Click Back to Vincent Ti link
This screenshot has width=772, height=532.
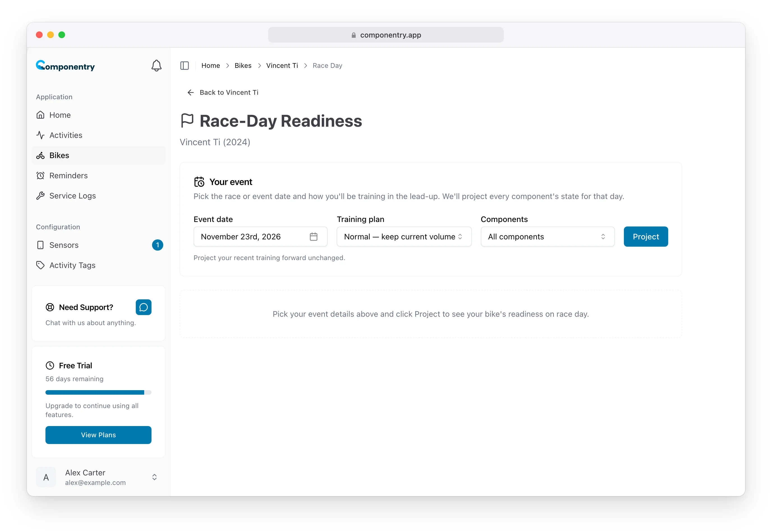(x=223, y=92)
